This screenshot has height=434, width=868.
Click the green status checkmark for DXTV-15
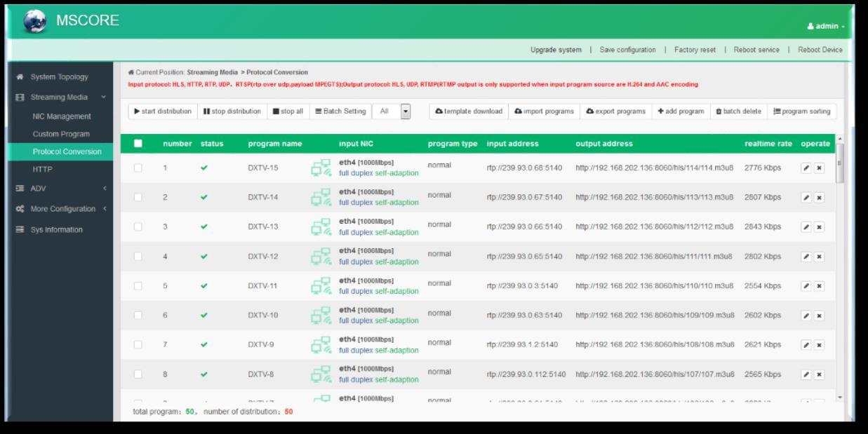pos(204,168)
